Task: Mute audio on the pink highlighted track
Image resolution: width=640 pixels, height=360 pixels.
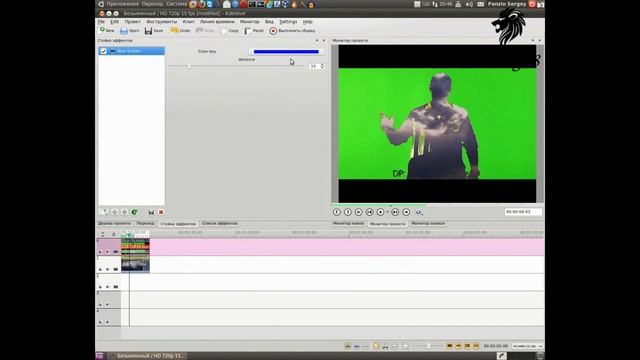Action: (x=108, y=252)
